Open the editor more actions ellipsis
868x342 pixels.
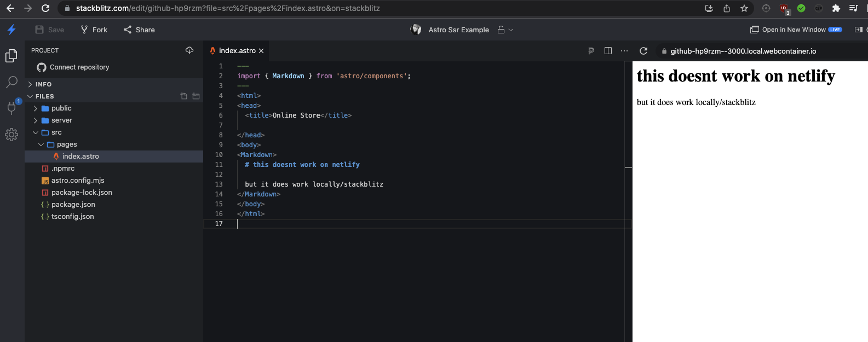click(624, 51)
